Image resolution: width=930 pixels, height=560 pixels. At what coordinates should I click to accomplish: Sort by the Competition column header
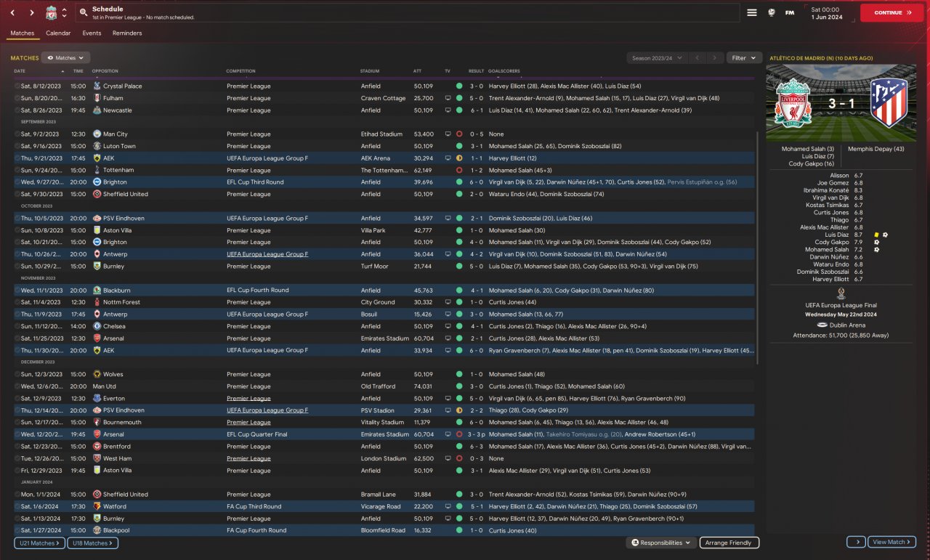point(241,71)
